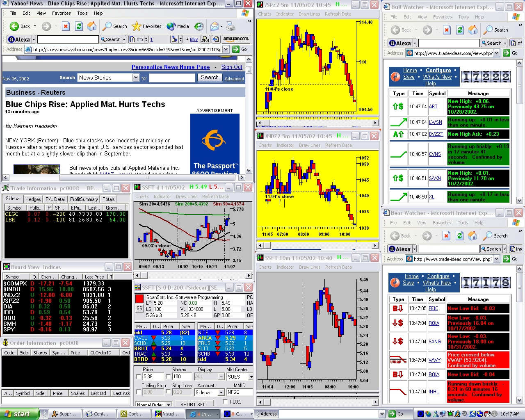Screen dimensions: 525x420
Task: Click amazon.com button on Alexa toolbar
Action: point(236,39)
